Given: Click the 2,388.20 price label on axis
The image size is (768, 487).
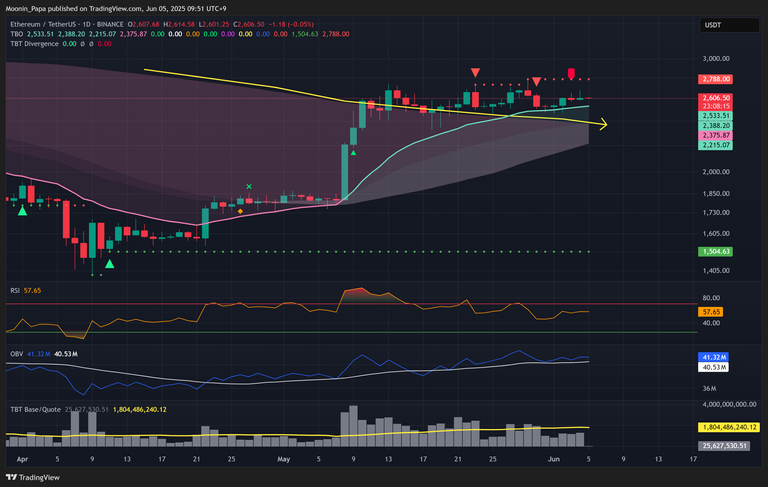Looking at the screenshot, I should coord(716,125).
